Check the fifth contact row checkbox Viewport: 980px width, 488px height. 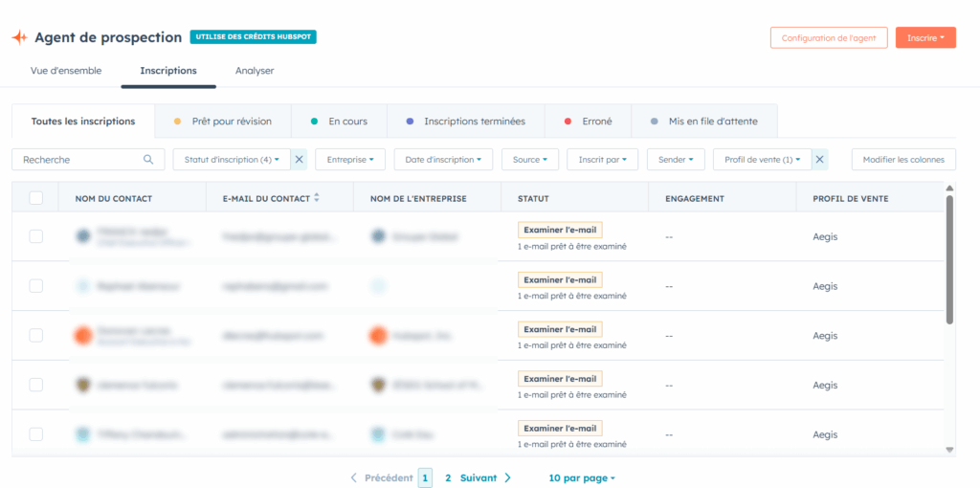click(x=36, y=434)
